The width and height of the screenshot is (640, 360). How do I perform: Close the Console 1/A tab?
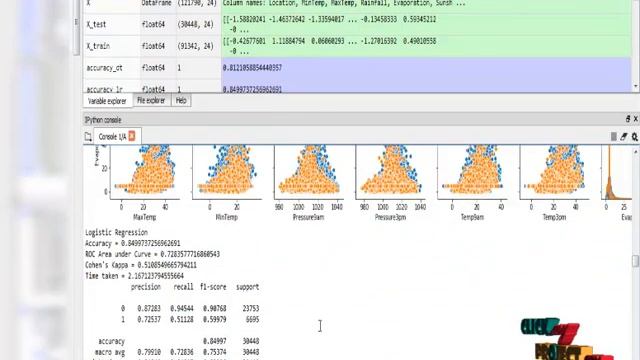coord(132,136)
